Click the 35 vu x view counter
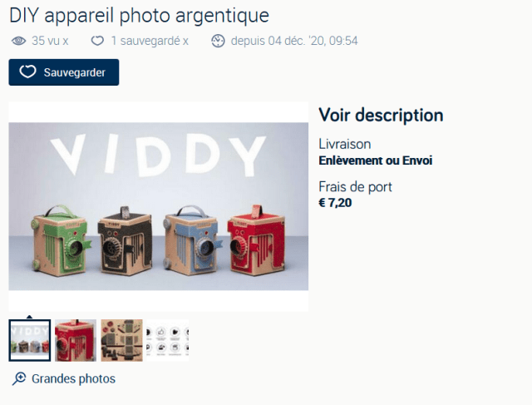Image resolution: width=532 pixels, height=405 pixels. click(50, 41)
